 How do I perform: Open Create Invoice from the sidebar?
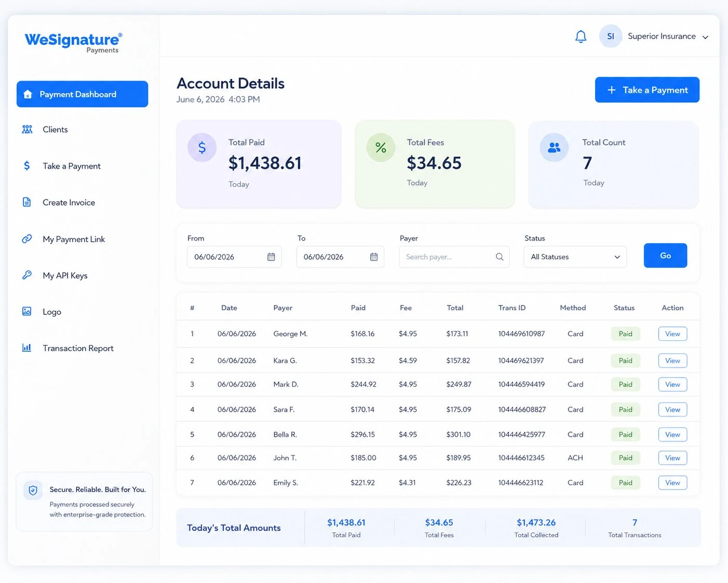coord(69,202)
